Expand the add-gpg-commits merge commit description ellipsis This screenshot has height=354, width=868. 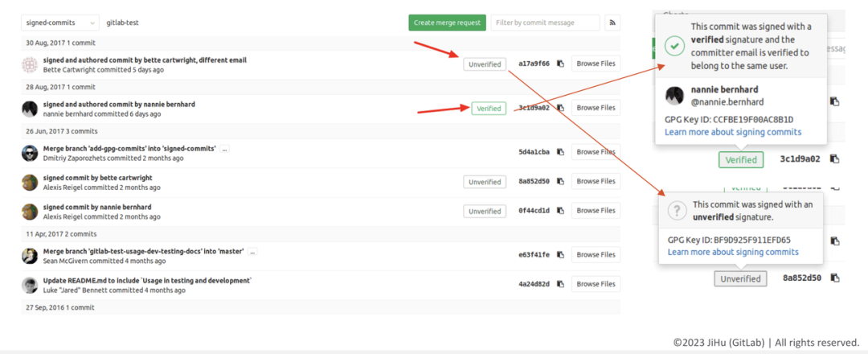tap(224, 149)
